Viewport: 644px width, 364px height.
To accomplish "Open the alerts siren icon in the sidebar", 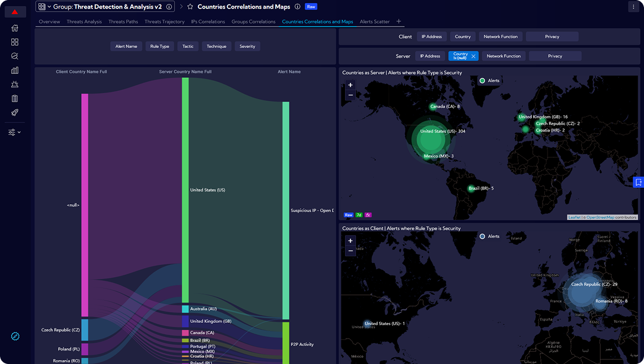I will (x=15, y=85).
